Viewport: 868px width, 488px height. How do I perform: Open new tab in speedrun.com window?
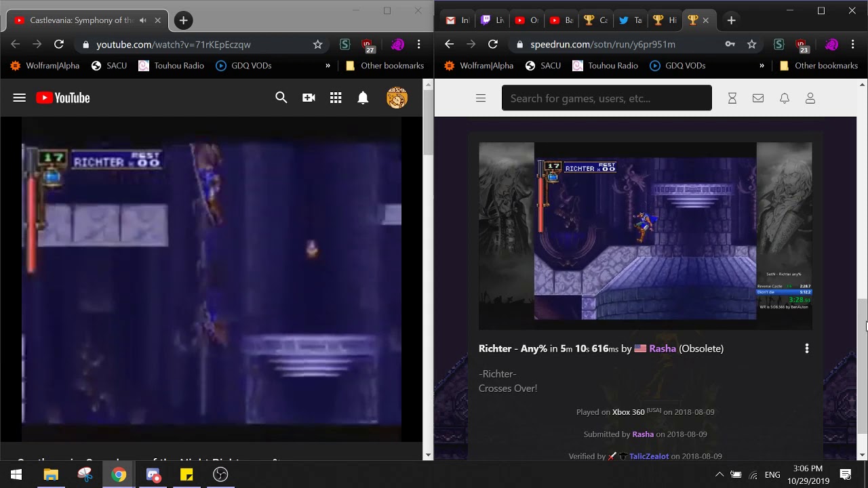click(731, 20)
